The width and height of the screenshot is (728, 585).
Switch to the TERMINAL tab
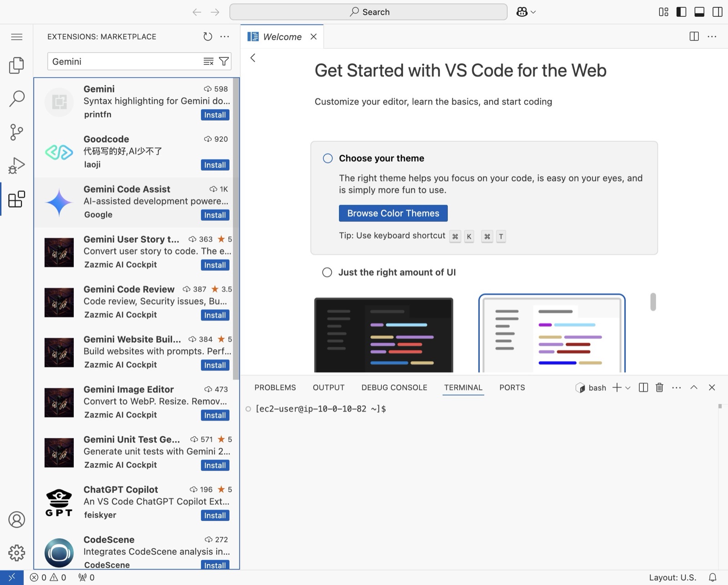click(x=463, y=387)
